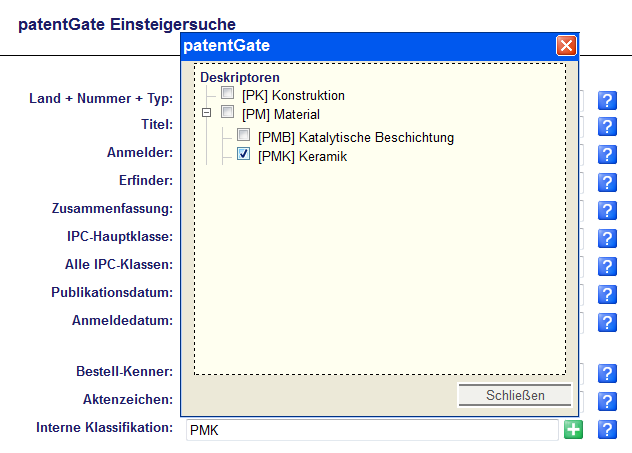Show help for Anmeldedatum field
This screenshot has height=453, width=632.
[x=607, y=323]
